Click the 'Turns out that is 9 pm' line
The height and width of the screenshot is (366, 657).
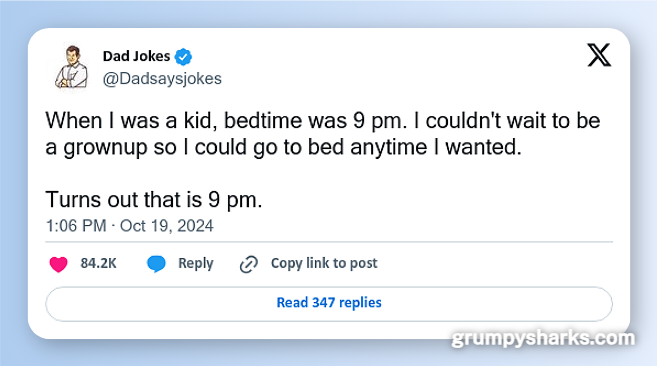tap(154, 200)
